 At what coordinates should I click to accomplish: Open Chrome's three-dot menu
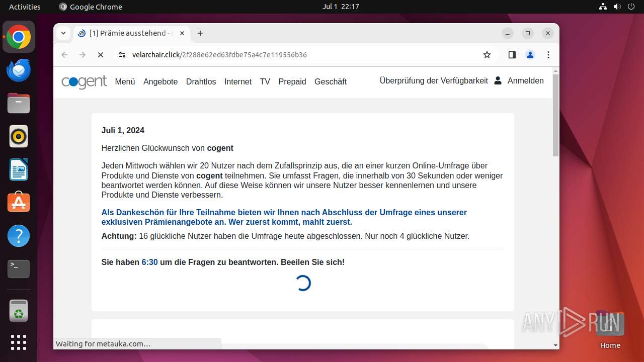coord(548,55)
